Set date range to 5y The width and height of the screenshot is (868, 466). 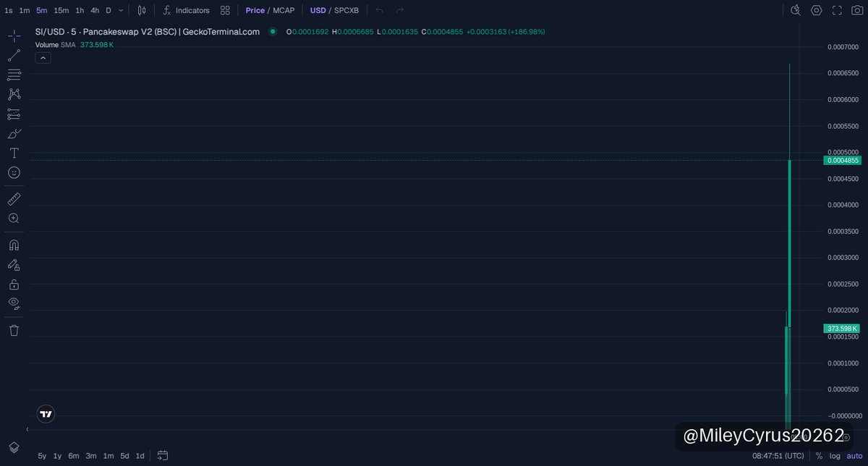[x=42, y=456]
